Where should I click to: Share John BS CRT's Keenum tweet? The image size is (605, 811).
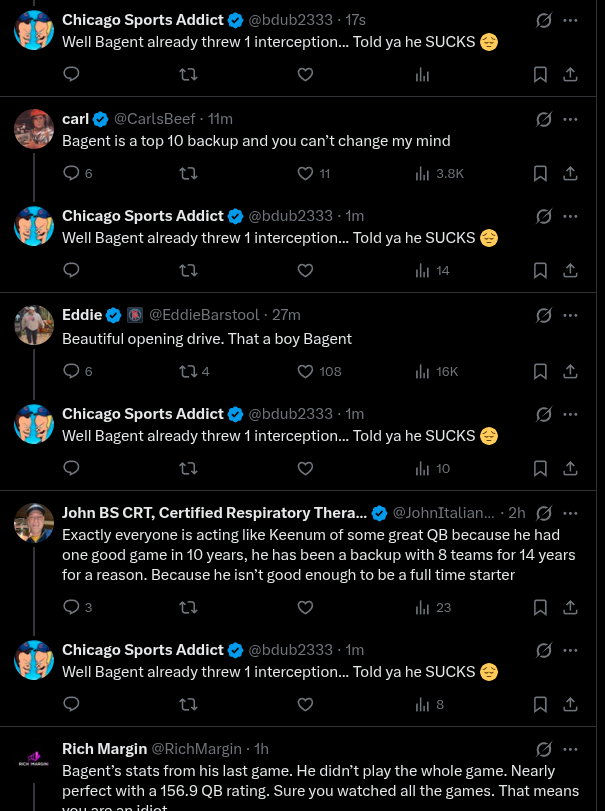(570, 607)
